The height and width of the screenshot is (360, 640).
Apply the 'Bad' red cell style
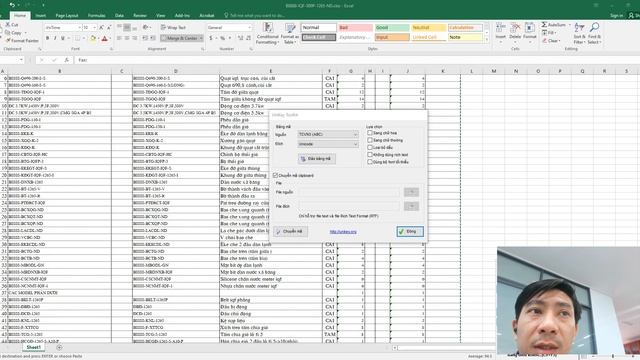355,27
